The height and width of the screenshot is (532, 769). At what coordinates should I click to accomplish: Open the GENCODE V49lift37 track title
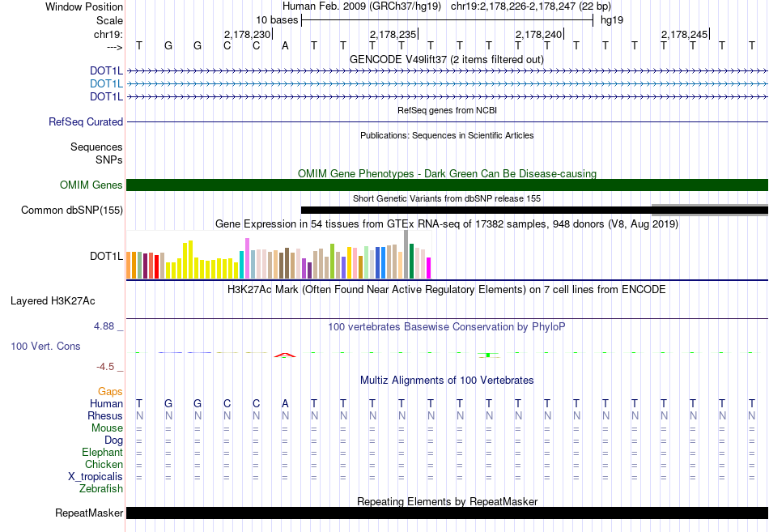pyautogui.click(x=447, y=59)
